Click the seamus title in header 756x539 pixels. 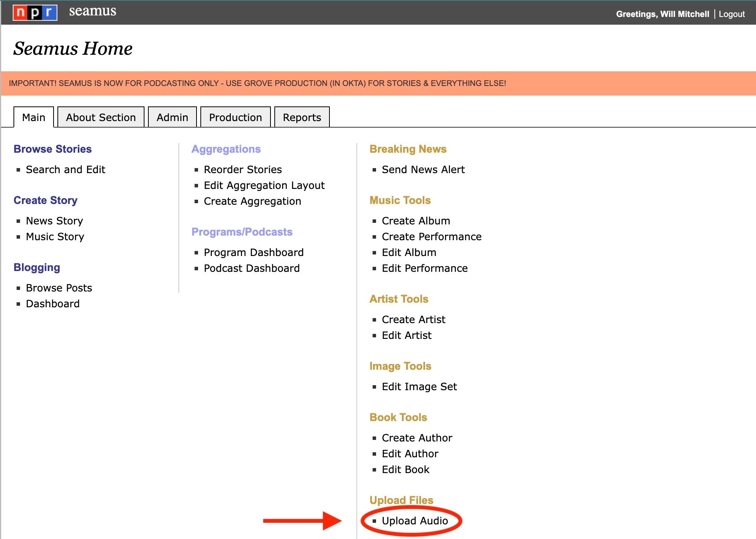pyautogui.click(x=92, y=11)
